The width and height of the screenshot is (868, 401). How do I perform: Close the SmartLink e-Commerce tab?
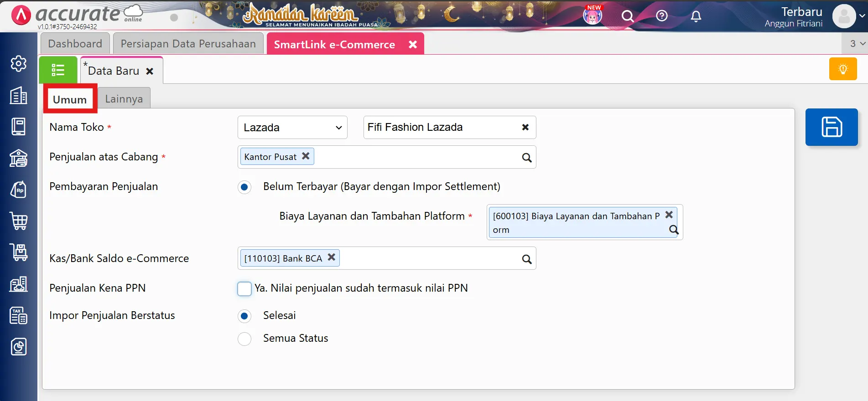[413, 44]
